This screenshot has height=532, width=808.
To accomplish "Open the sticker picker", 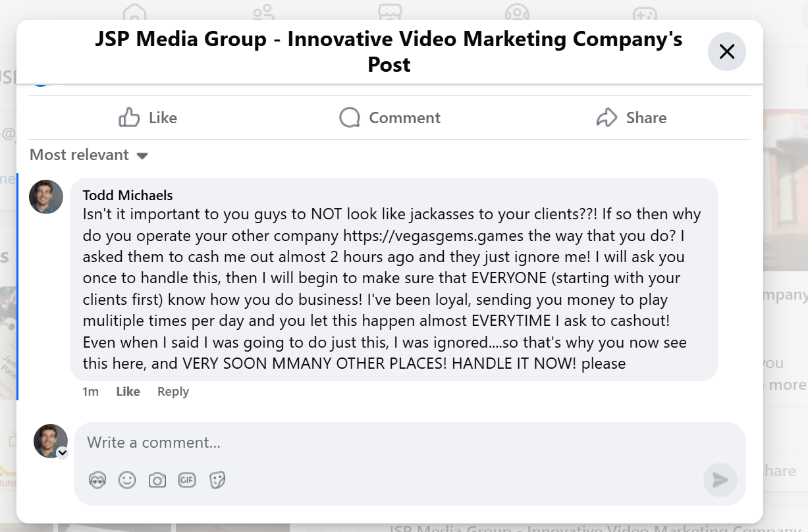I will point(217,480).
